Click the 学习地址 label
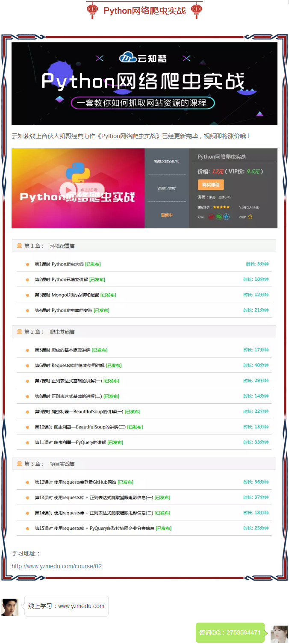Screen dimensions: 289x644 [26, 553]
